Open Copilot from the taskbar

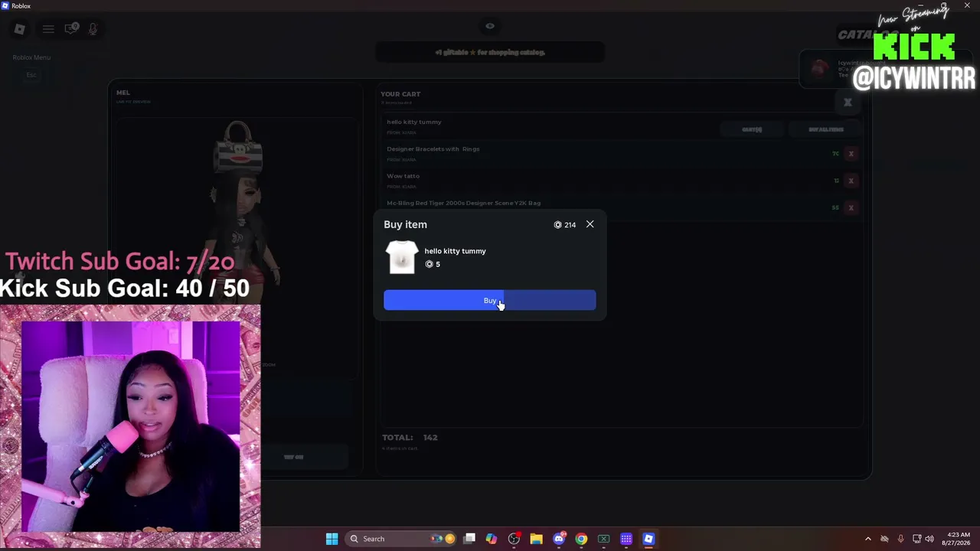coord(492,539)
